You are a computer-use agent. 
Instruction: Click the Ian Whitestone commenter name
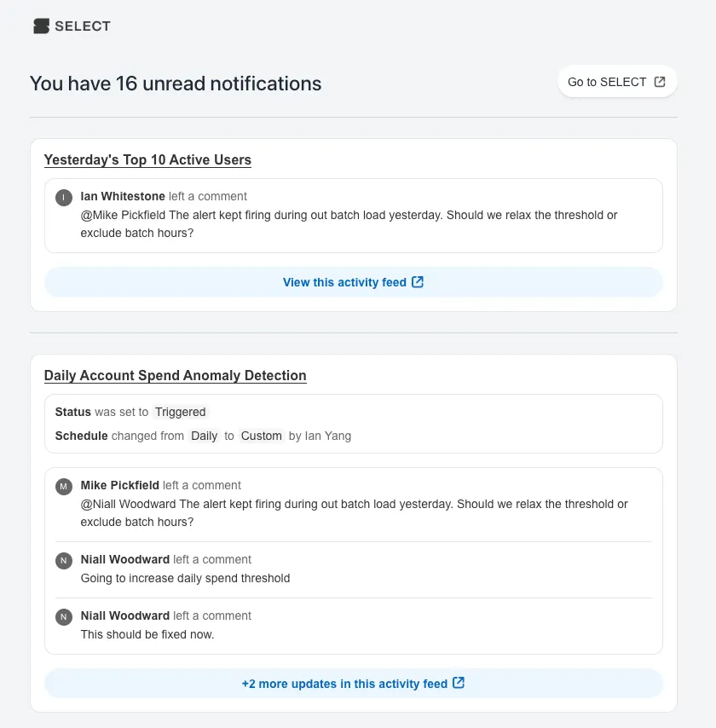(123, 196)
